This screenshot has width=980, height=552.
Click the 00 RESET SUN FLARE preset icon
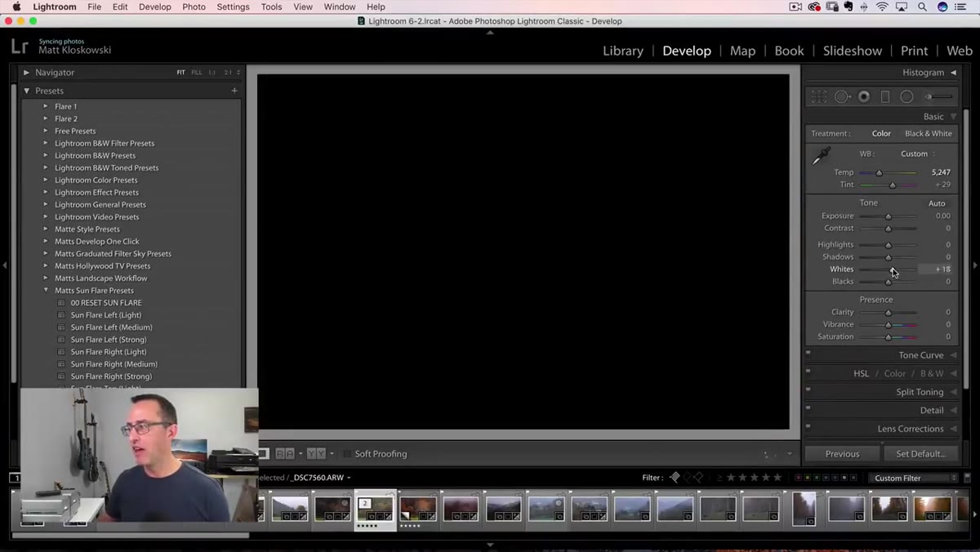point(61,303)
